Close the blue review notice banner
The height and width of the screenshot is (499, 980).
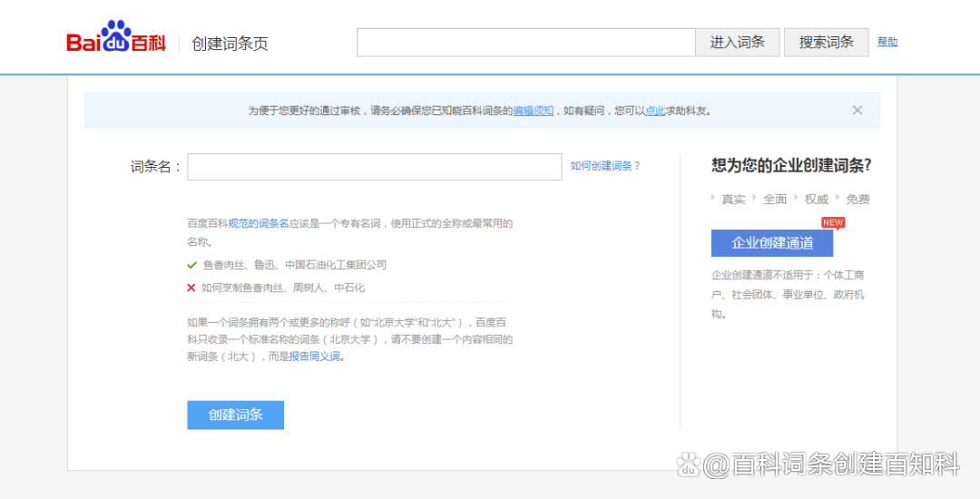coord(857,110)
